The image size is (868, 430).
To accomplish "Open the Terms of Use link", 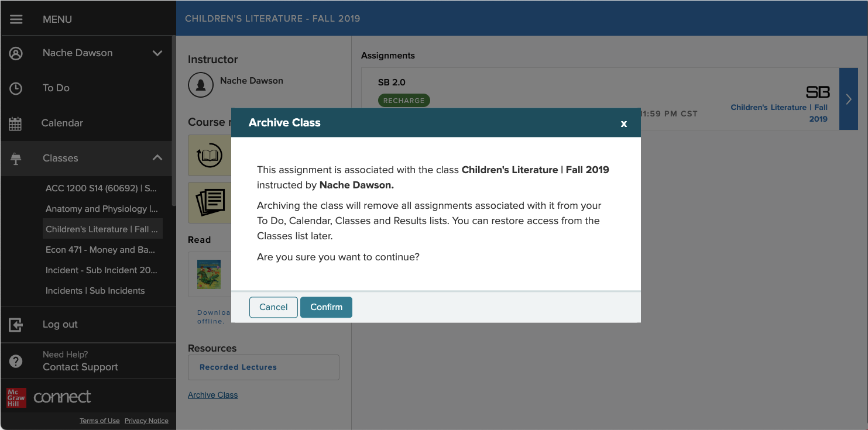I will pyautogui.click(x=100, y=421).
